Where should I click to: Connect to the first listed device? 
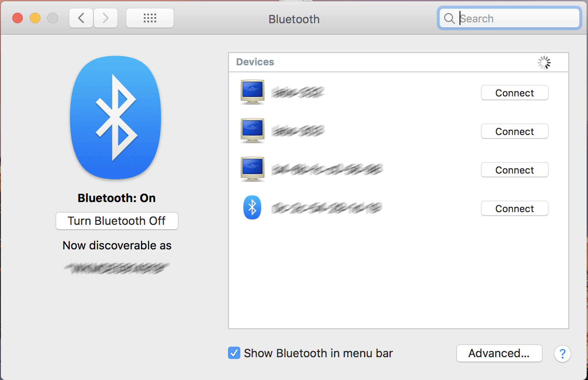tap(514, 93)
